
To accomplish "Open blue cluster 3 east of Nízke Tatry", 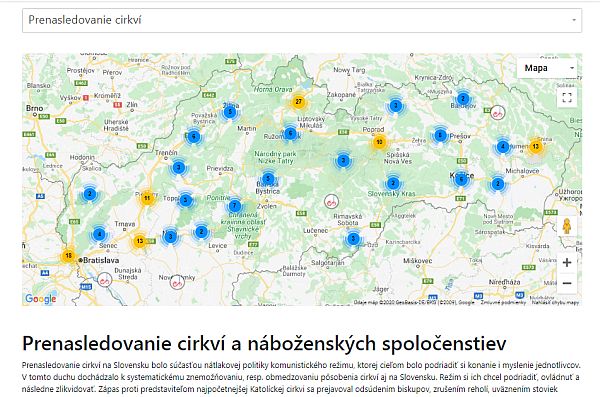I will [x=343, y=160].
